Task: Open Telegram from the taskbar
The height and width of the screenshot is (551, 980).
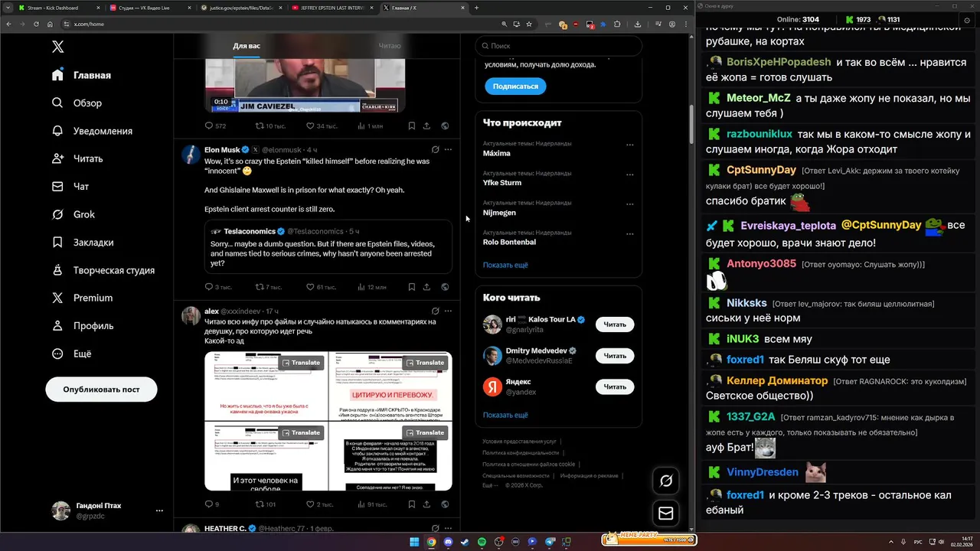Action: pyautogui.click(x=549, y=542)
